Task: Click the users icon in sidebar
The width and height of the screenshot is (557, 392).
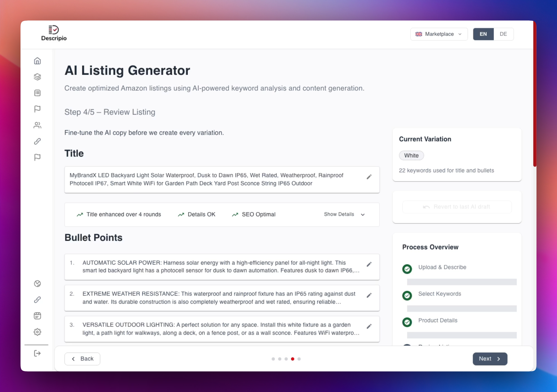Action: click(37, 125)
